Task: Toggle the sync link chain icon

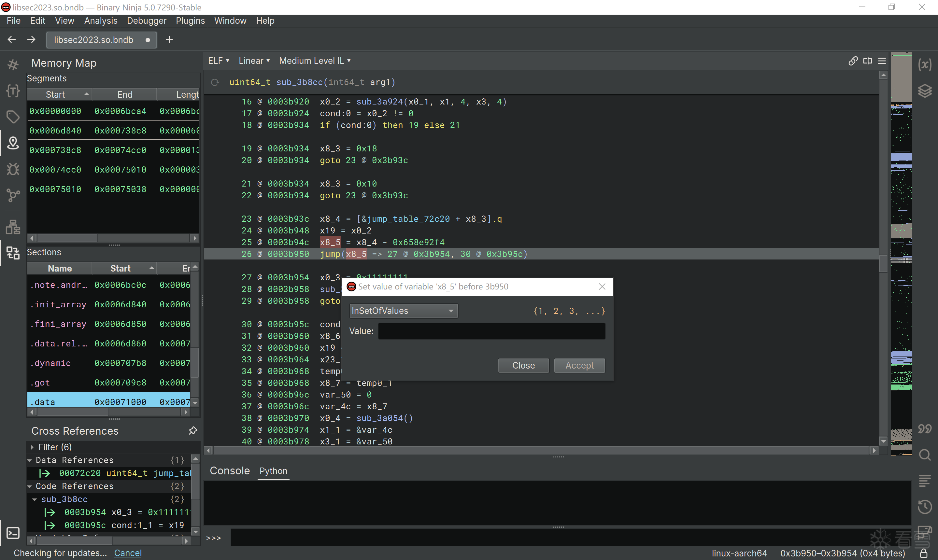Action: click(x=853, y=61)
